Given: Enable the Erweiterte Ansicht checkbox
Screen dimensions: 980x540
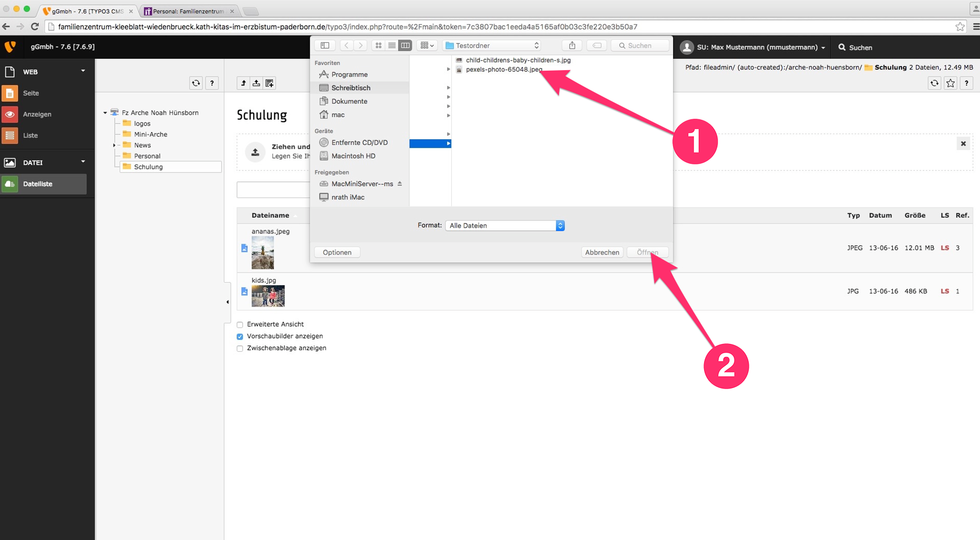Looking at the screenshot, I should pyautogui.click(x=240, y=325).
